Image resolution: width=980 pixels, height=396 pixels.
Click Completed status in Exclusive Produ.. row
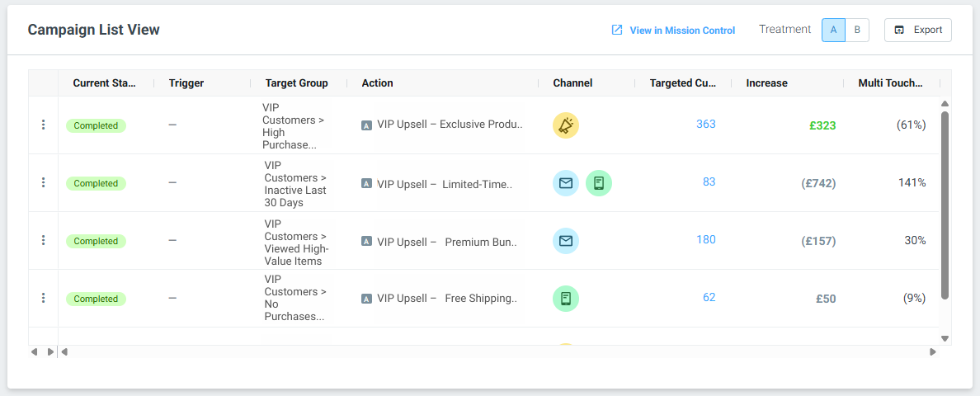pyautogui.click(x=97, y=125)
